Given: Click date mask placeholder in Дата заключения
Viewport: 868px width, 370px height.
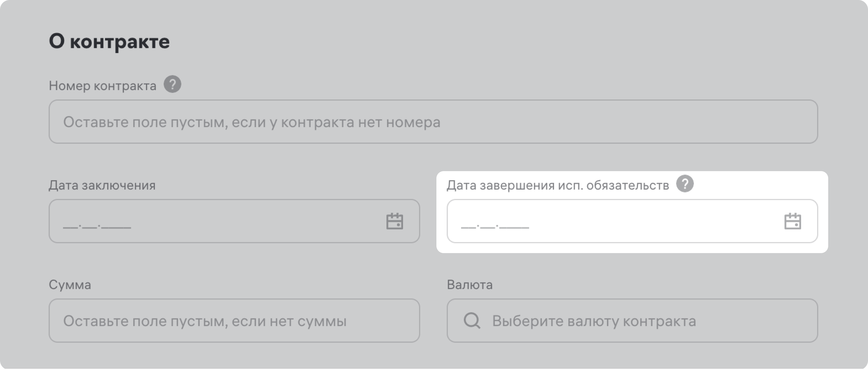Looking at the screenshot, I should tap(97, 226).
